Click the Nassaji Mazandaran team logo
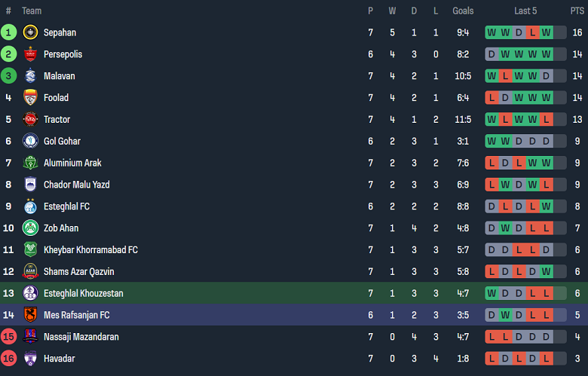This screenshot has width=588, height=376. tap(30, 337)
